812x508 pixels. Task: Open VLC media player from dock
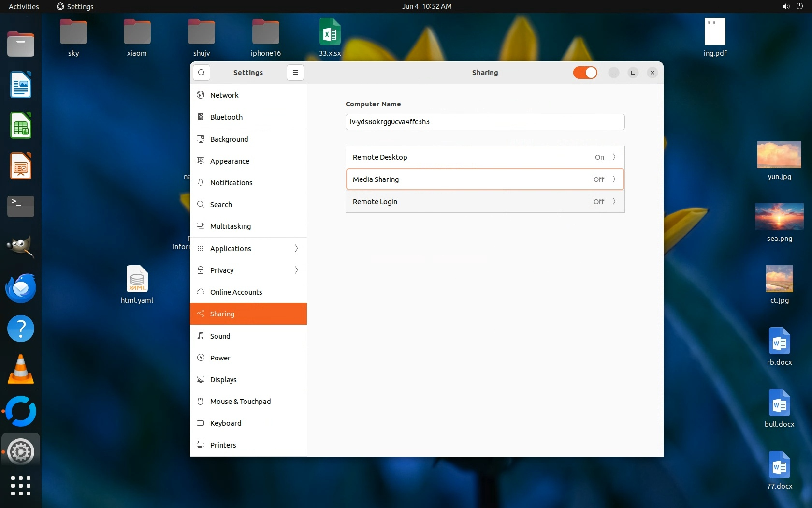click(21, 370)
